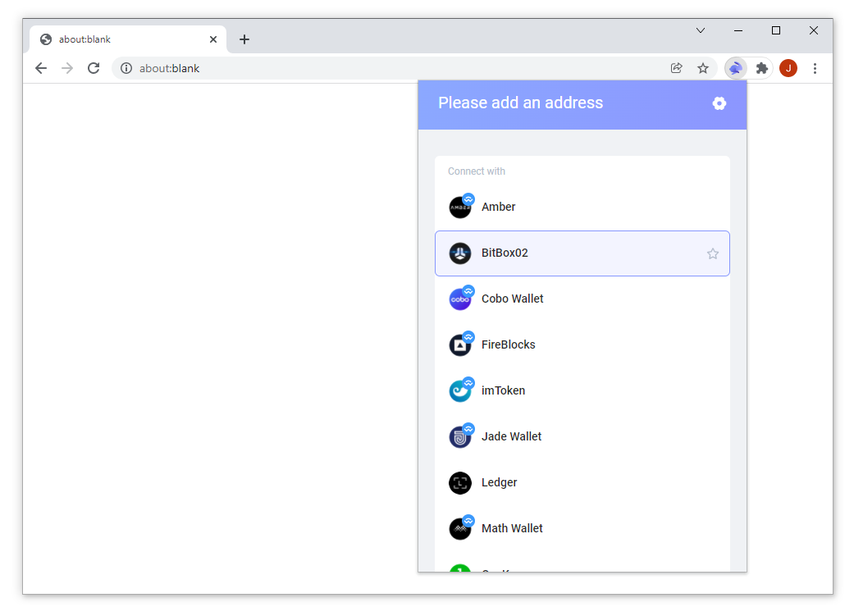
Task: Connect with Jade Wallet
Action: point(582,437)
